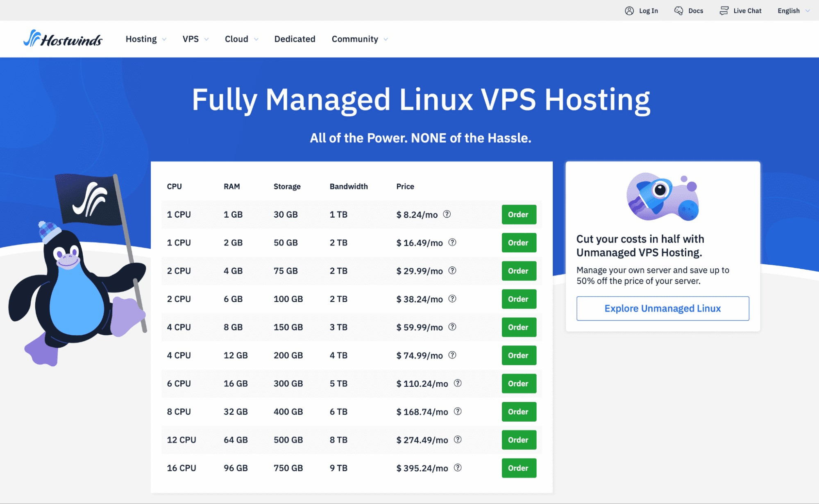Click the rocket illustration in the Unmanaged card
Image resolution: width=819 pixels, height=504 pixels.
pyautogui.click(x=662, y=197)
